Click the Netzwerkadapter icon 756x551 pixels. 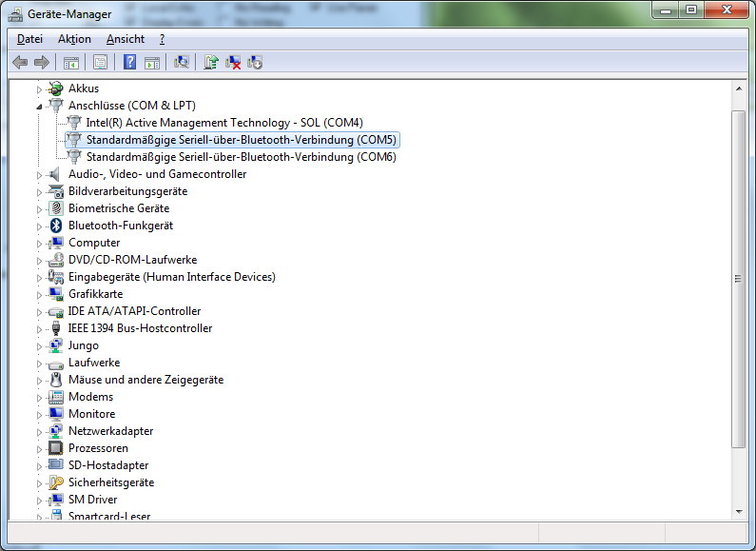56,431
